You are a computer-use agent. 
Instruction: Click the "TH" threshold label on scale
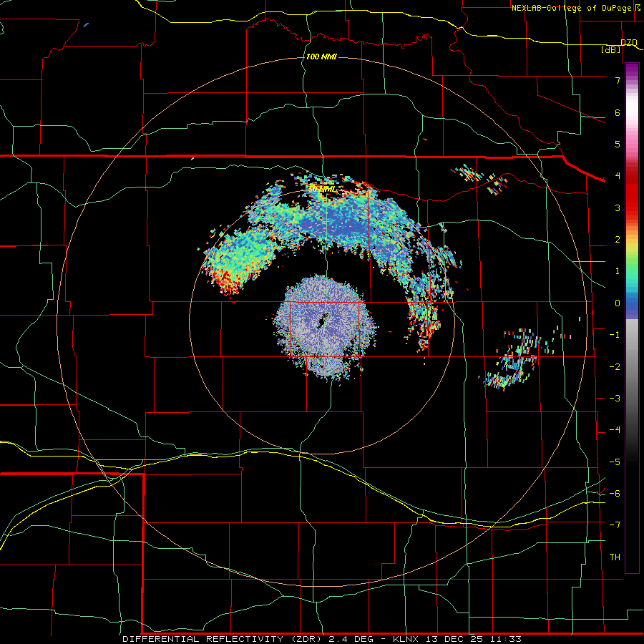[615, 557]
